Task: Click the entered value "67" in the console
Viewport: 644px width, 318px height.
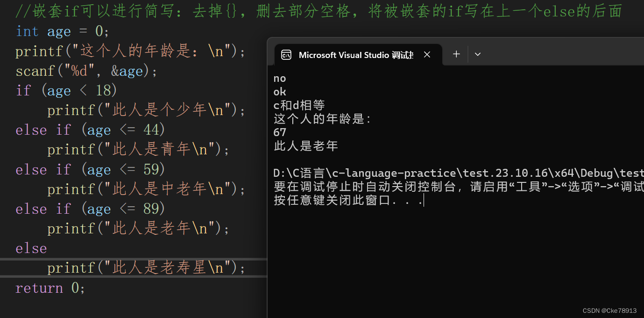Action: click(280, 132)
